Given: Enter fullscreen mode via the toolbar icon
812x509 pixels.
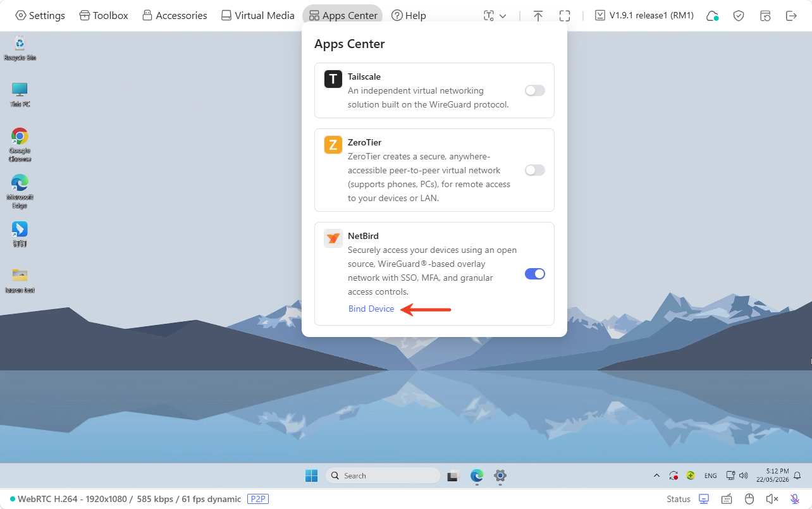Looking at the screenshot, I should coord(565,16).
